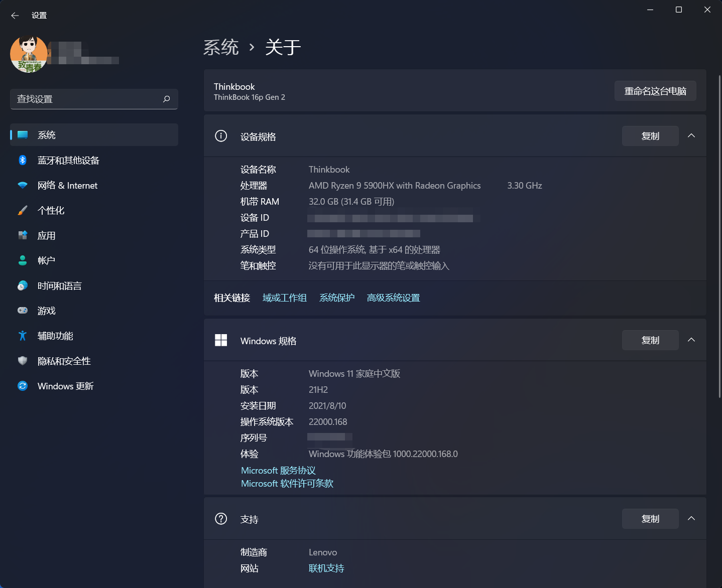Minimize the settings window
The width and height of the screenshot is (722, 588).
click(x=650, y=10)
